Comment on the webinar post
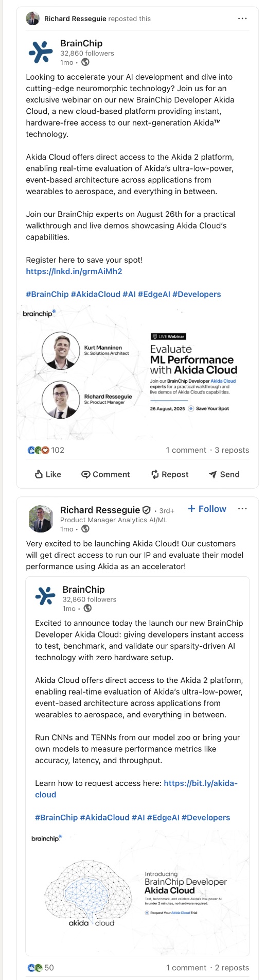Viewport: 266px width, 980px height. pos(106,474)
